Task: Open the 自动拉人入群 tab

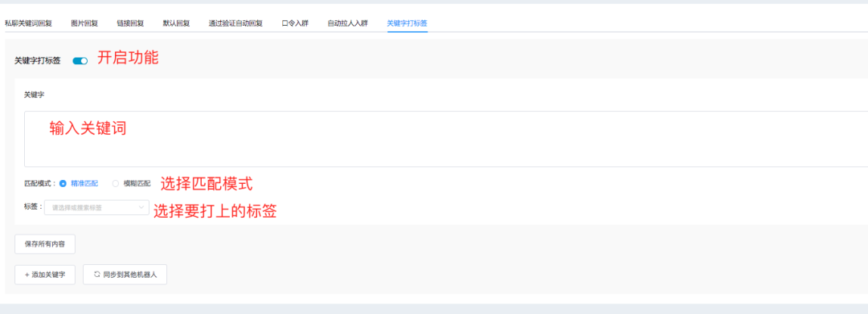Action: [347, 23]
